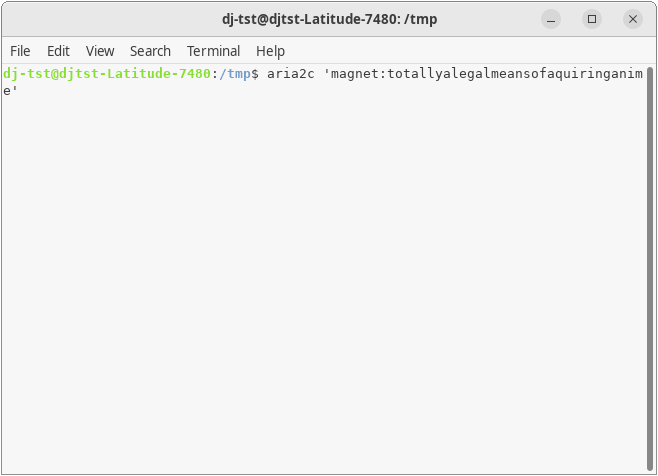This screenshot has width=658, height=476.
Task: Click the dollar sign prompt symbol
Action: coord(255,74)
